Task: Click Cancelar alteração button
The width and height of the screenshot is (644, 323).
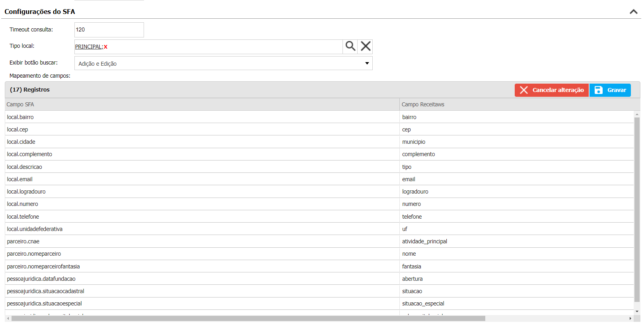Action: pyautogui.click(x=551, y=90)
